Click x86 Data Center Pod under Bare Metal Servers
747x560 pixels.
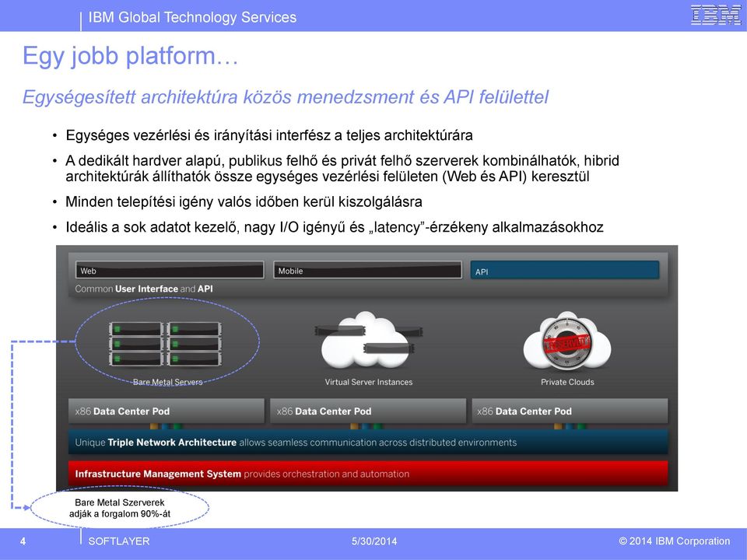pos(167,411)
